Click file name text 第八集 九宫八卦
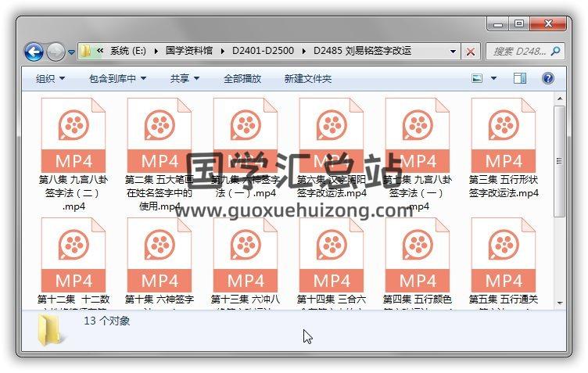This screenshot has height=373, width=588. (x=73, y=180)
